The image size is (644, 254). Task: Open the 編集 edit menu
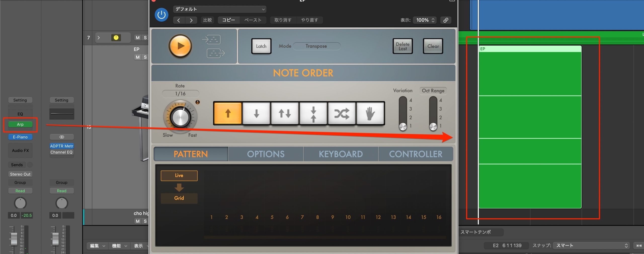pyautogui.click(x=98, y=246)
